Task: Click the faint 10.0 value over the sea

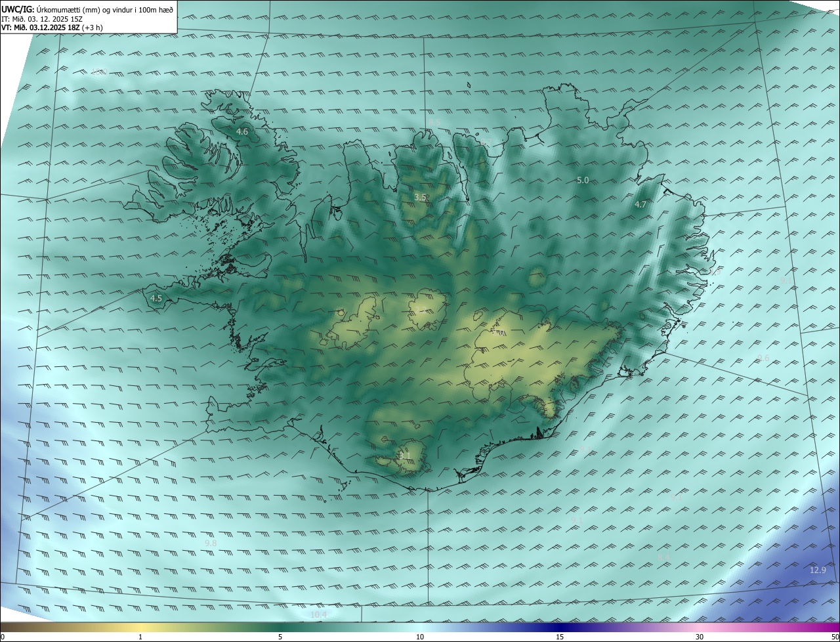Action: coord(99,73)
